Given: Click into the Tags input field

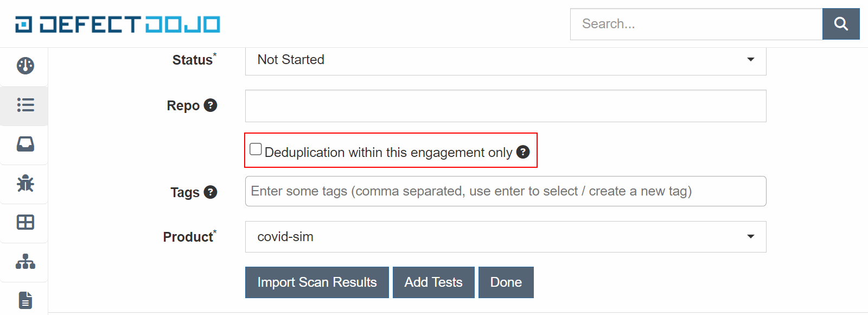Looking at the screenshot, I should [x=505, y=191].
